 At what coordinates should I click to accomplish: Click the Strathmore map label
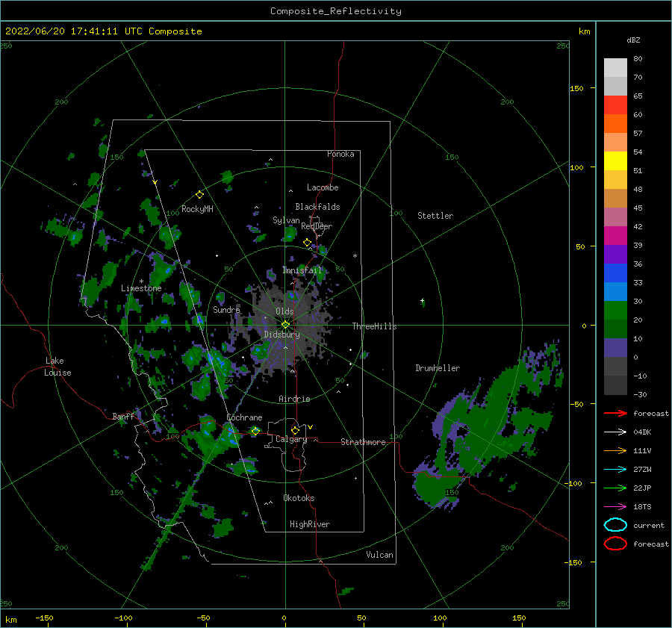[x=363, y=442]
